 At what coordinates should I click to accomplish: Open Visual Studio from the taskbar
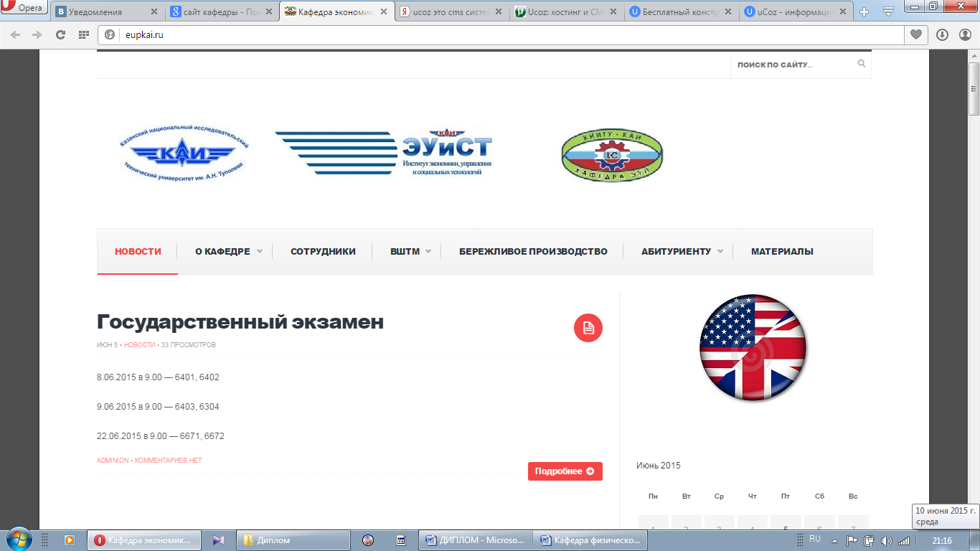(218, 540)
